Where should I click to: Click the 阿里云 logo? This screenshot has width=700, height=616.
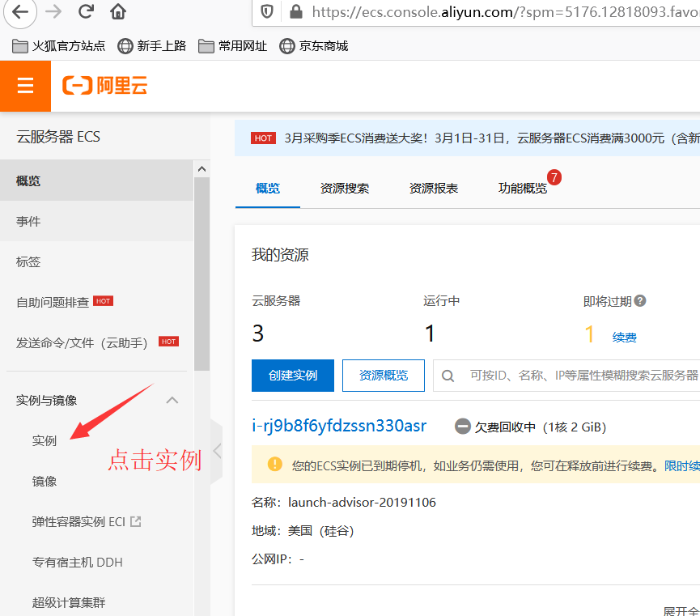(x=105, y=85)
